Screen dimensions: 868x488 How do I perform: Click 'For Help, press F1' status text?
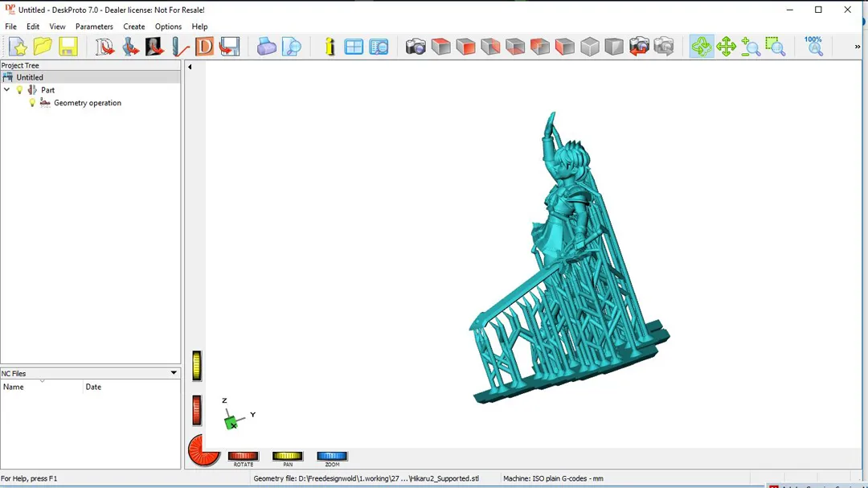pos(29,478)
